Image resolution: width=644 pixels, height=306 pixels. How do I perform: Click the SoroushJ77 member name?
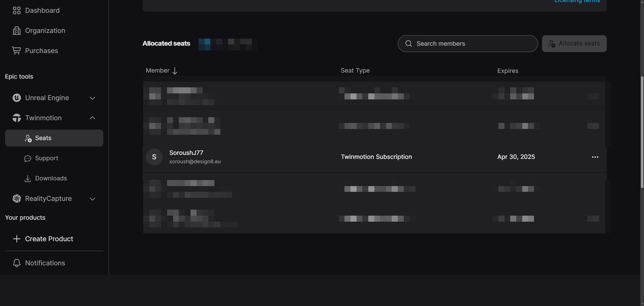pos(186,153)
